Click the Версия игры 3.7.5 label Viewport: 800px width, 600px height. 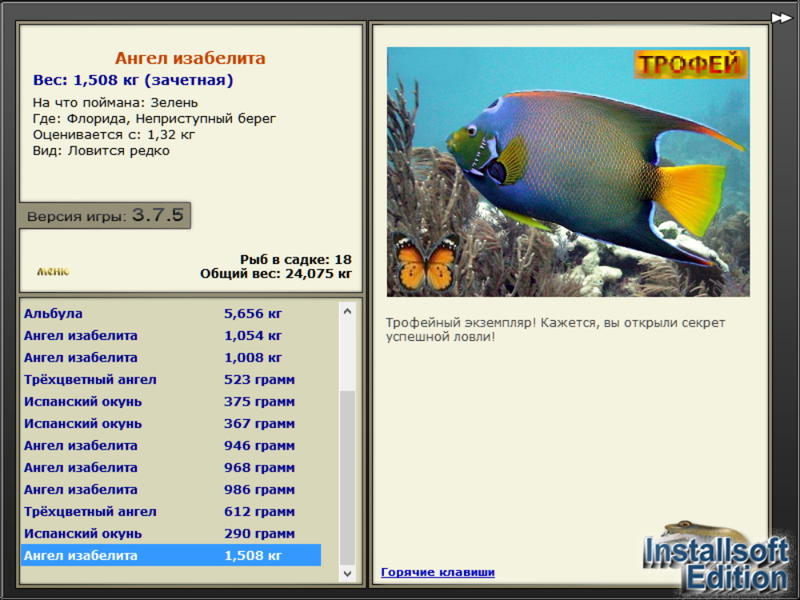coord(105,215)
